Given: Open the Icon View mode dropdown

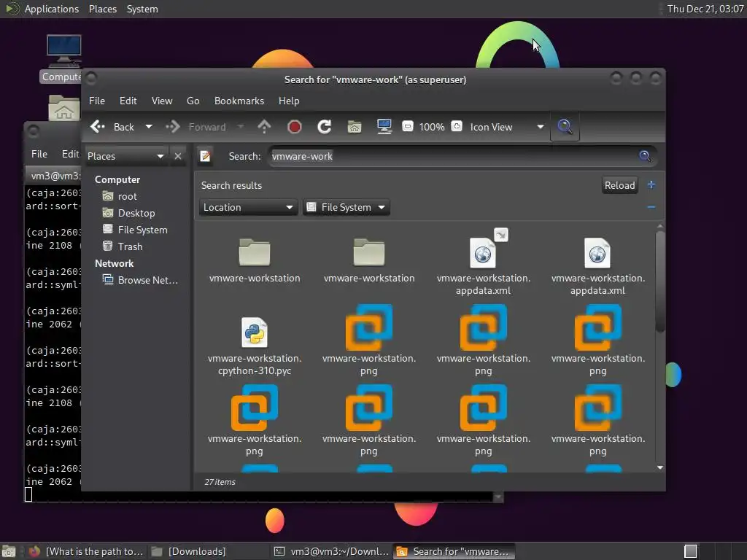Looking at the screenshot, I should [x=506, y=127].
